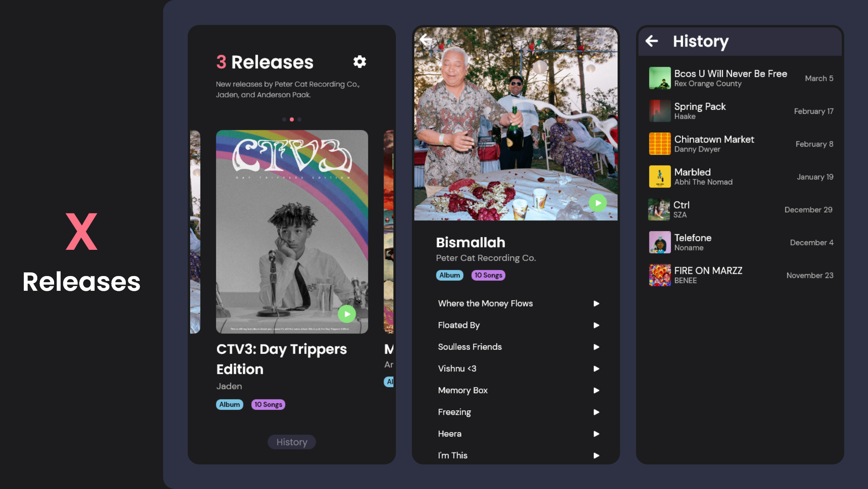Image resolution: width=868 pixels, height=489 pixels.
Task: Open settings gear on Releases screen
Action: point(359,62)
